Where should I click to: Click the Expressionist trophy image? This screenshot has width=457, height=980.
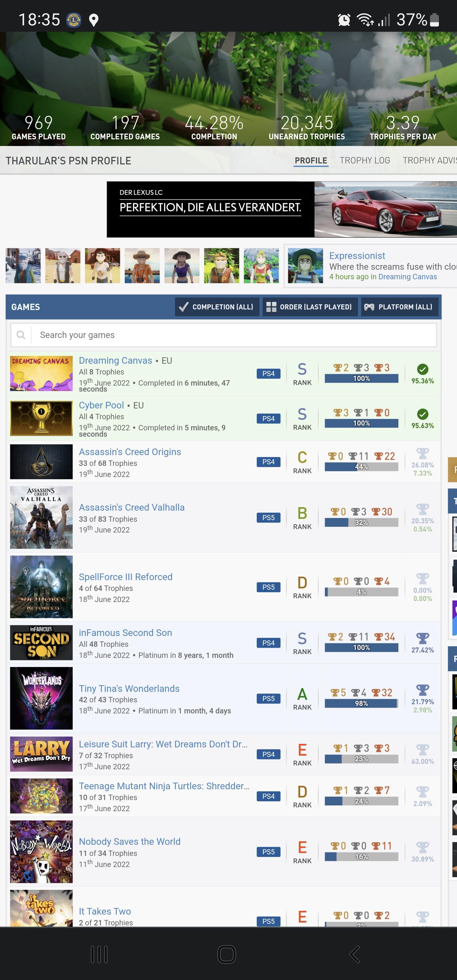click(x=305, y=266)
